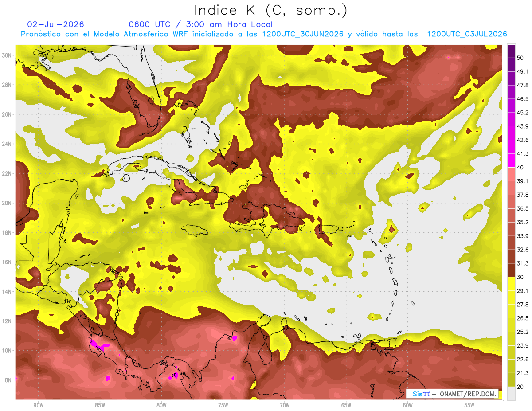
Task: Click the legend value '35.2'
Action: click(522, 222)
